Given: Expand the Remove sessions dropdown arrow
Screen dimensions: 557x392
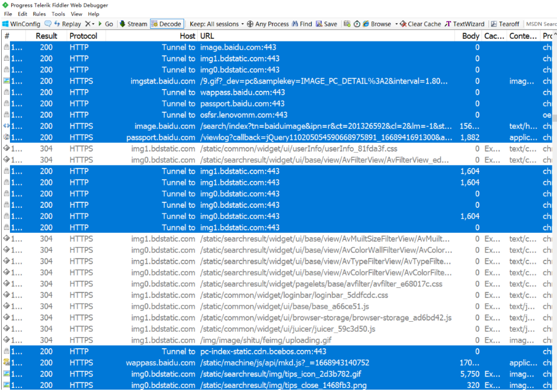Looking at the screenshot, I should 94,24.
